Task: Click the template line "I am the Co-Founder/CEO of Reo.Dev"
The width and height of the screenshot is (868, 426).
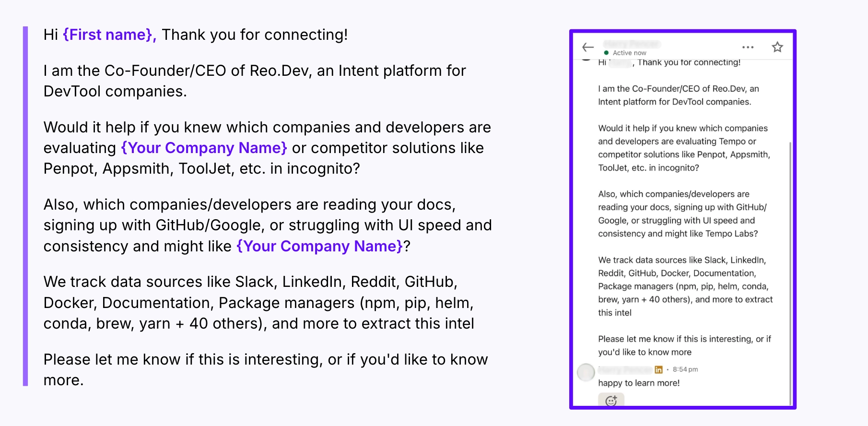Action: (x=255, y=81)
